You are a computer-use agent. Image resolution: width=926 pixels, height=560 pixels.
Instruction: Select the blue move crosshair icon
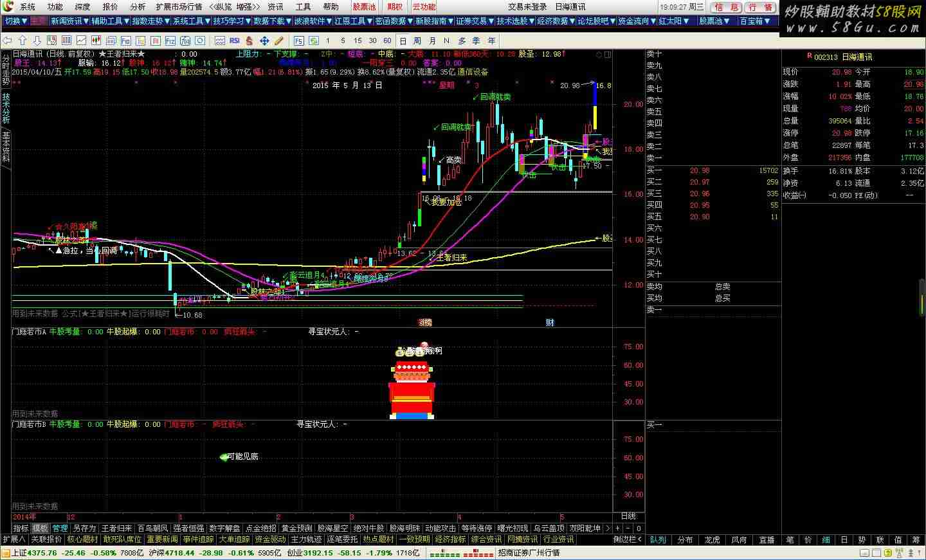(x=264, y=41)
